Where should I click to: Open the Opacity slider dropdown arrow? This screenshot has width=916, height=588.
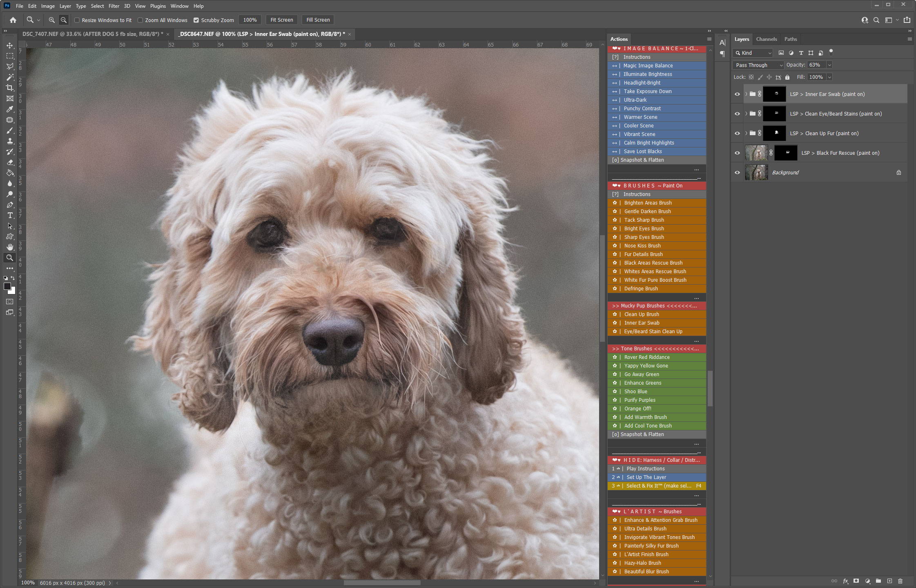tap(829, 65)
